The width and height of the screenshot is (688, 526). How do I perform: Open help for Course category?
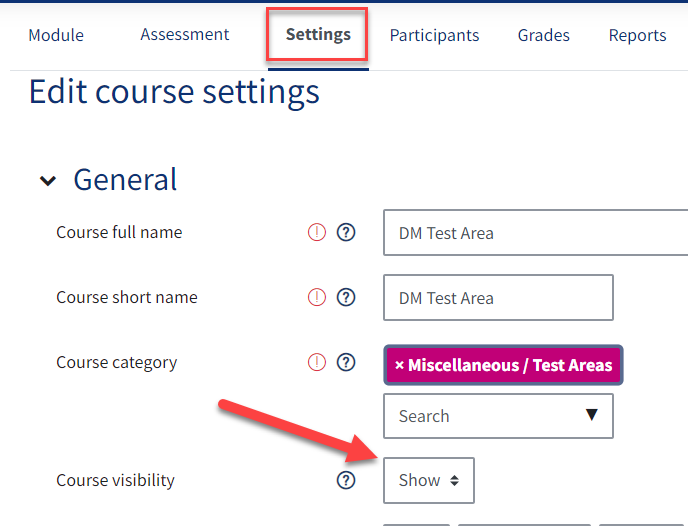click(346, 362)
